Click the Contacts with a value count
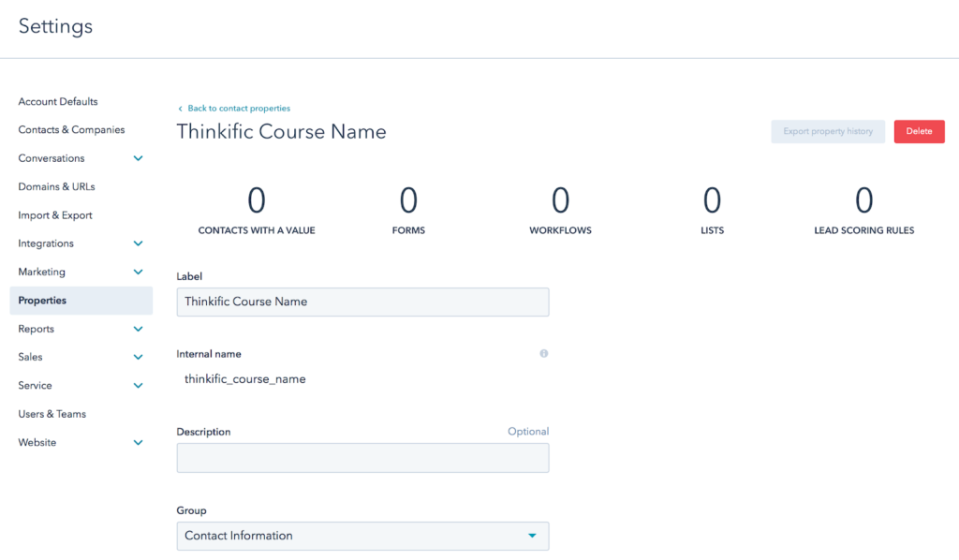 click(257, 200)
